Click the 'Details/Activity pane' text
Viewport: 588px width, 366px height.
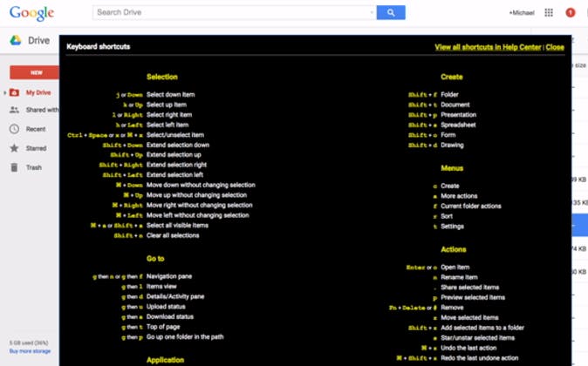175,296
